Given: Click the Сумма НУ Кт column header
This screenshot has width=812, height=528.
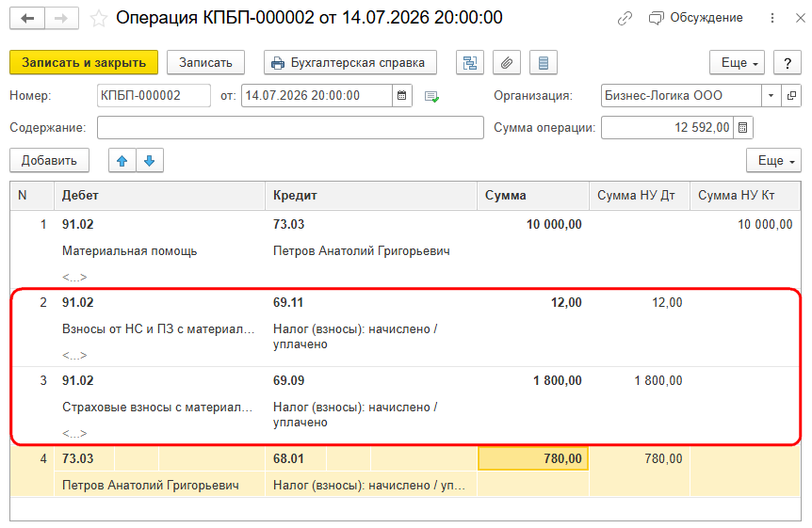Looking at the screenshot, I should pyautogui.click(x=745, y=196).
